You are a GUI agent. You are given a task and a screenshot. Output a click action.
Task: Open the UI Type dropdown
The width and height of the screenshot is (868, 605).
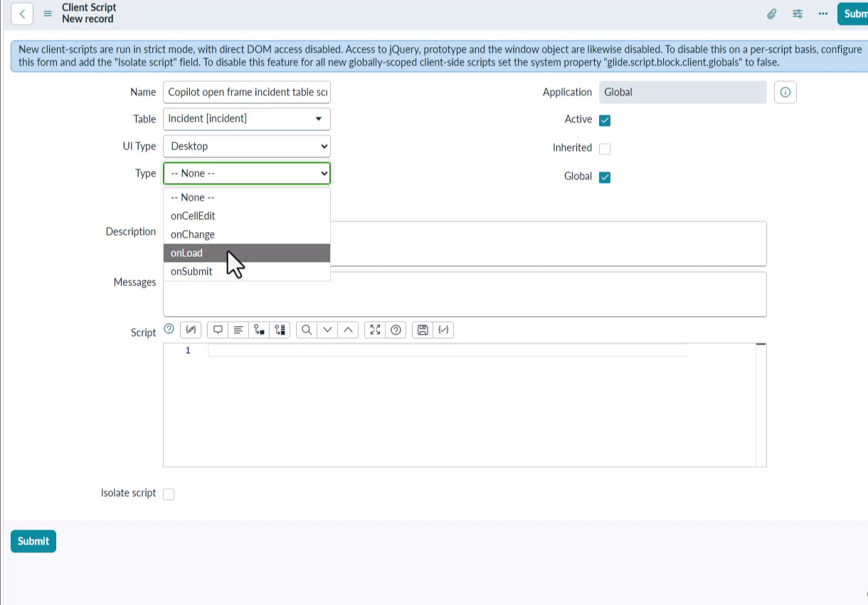tap(247, 146)
